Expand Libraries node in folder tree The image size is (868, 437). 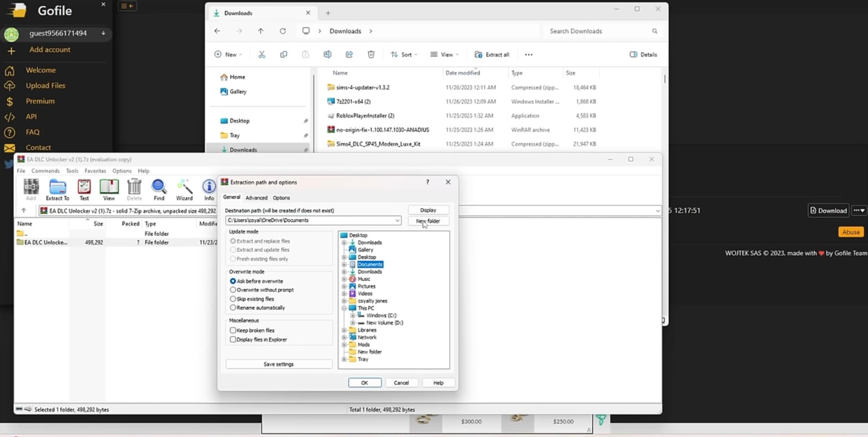(x=344, y=330)
